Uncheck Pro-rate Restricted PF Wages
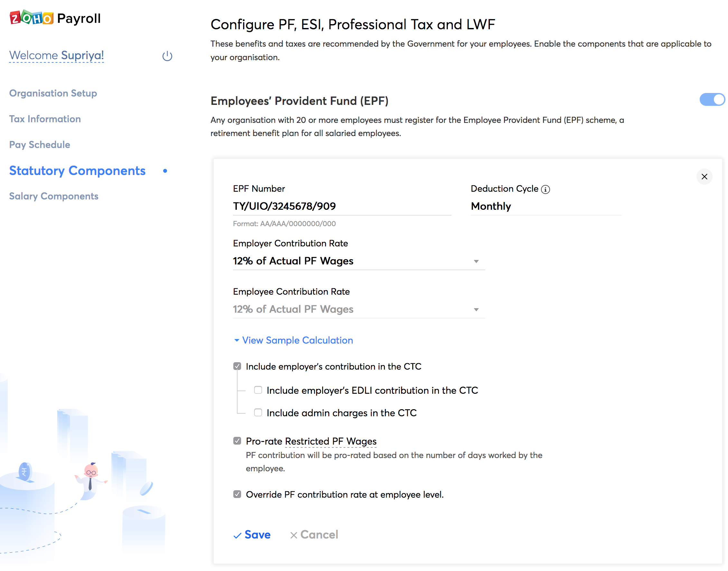The image size is (728, 571). point(237,441)
